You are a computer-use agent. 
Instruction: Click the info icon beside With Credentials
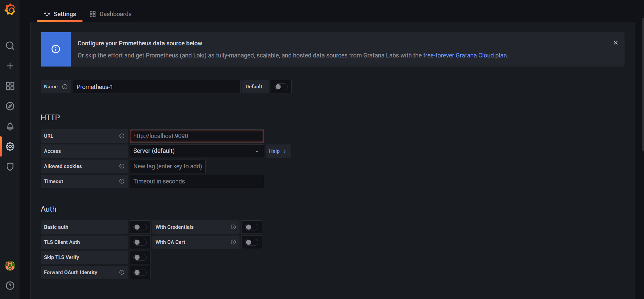[233, 227]
